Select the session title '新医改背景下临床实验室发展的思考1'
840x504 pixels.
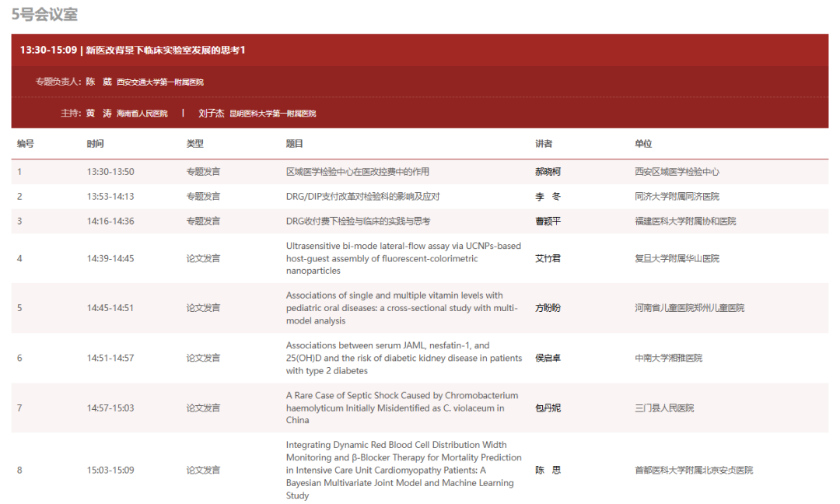[166, 51]
